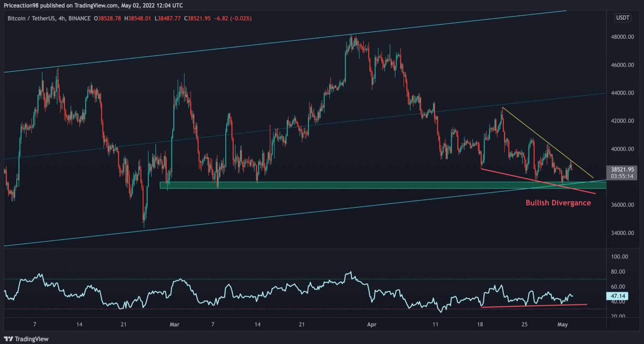Click the 34000.00 price axis label
This screenshot has height=344, width=644.
622,233
